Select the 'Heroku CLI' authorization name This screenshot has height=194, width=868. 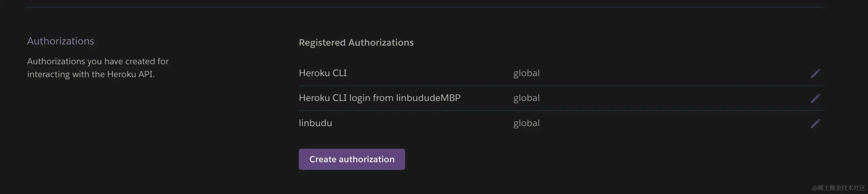322,73
